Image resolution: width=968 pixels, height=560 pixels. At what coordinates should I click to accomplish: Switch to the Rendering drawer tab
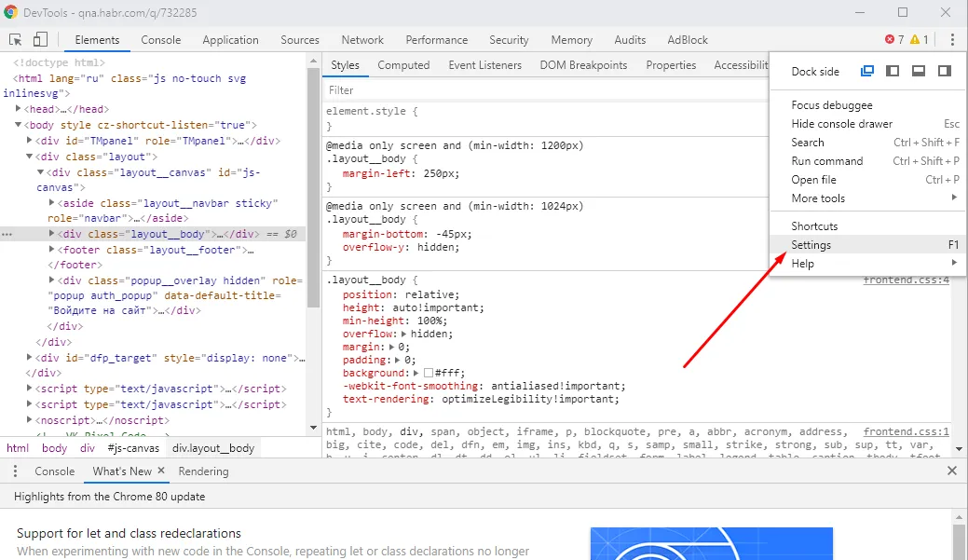203,471
